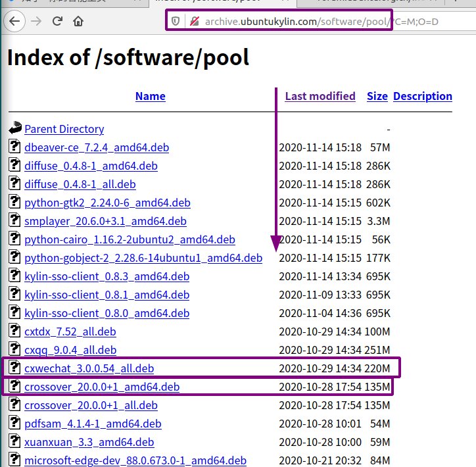Click the Index of /software/pool heading
476x467 pixels.
pos(128,57)
